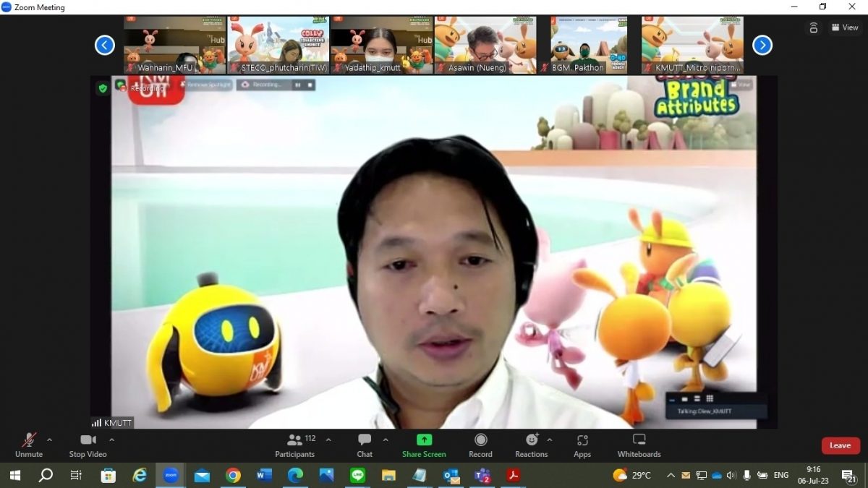This screenshot has width=868, height=488.
Task: Open Microsoft Edge from the taskbar
Action: click(295, 475)
